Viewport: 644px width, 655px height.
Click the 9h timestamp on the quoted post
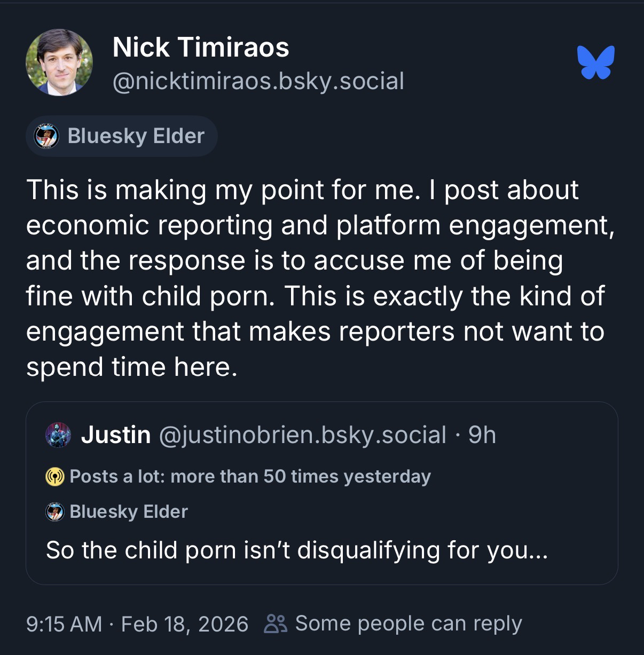coord(482,435)
